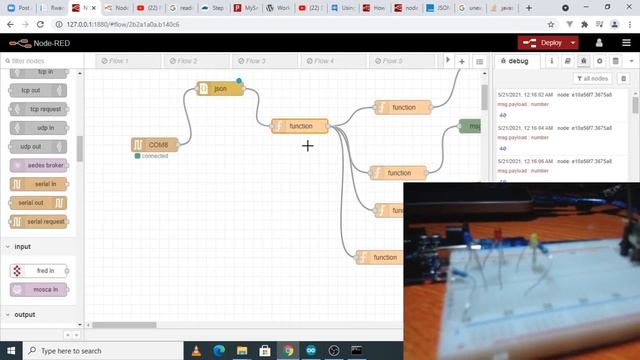Image resolution: width=640 pixels, height=360 pixels.
Task: Select the udp out palette node
Action: pos(38,147)
